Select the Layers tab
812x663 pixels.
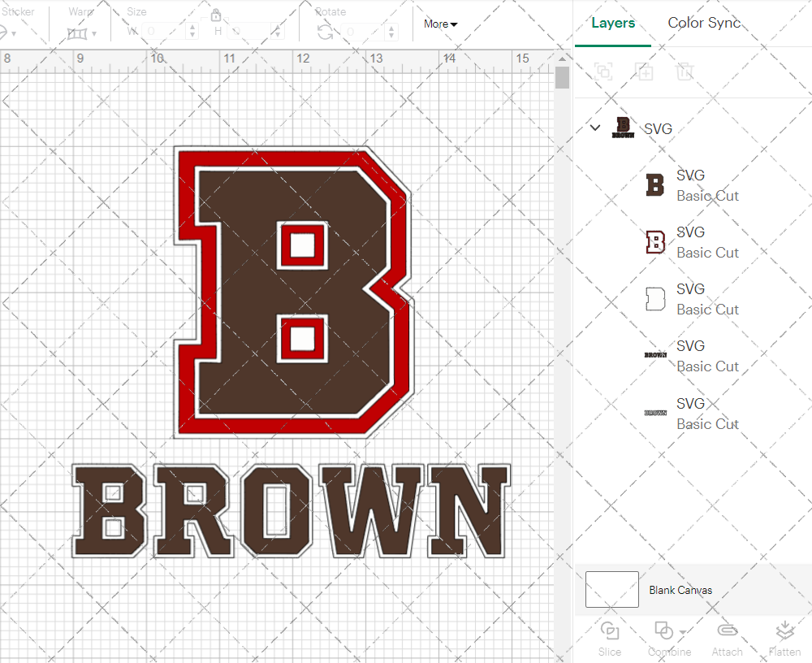[613, 23]
